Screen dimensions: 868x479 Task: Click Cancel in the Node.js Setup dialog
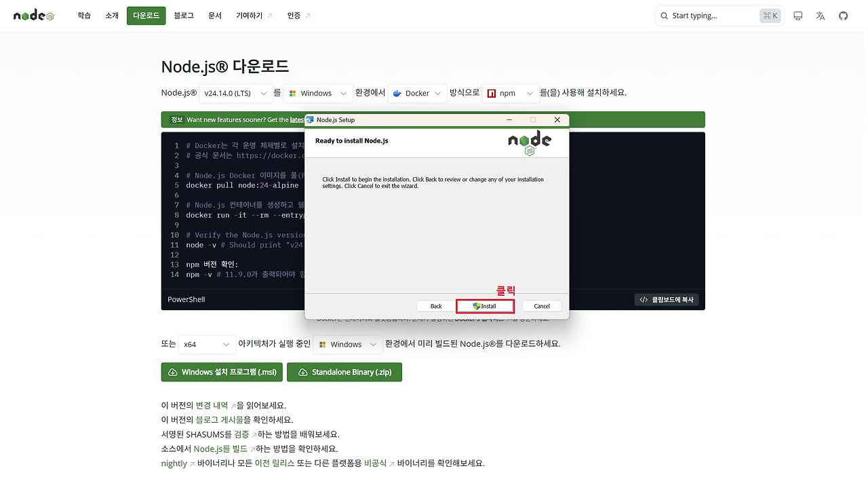(x=542, y=306)
